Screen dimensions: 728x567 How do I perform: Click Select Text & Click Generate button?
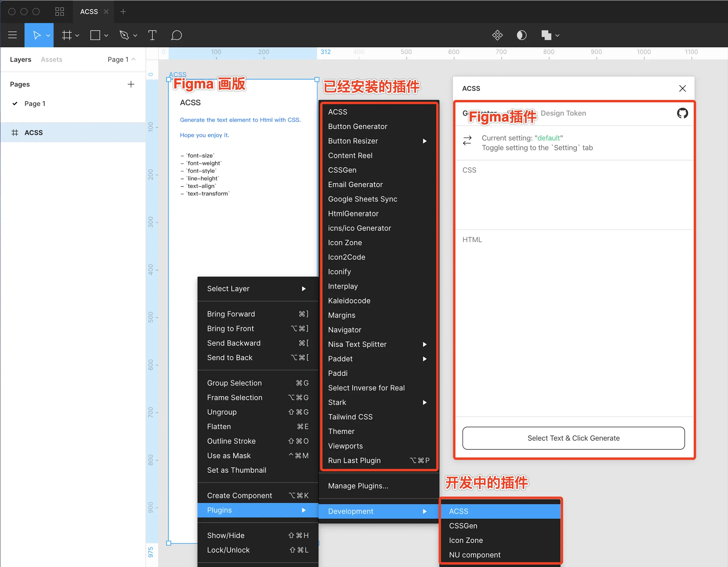(x=573, y=438)
